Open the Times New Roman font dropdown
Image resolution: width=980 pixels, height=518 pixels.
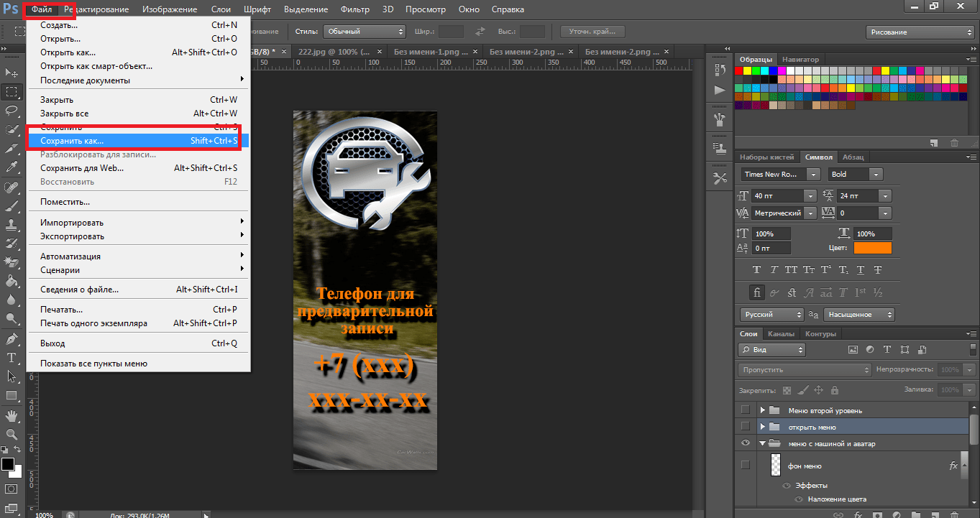coord(813,175)
